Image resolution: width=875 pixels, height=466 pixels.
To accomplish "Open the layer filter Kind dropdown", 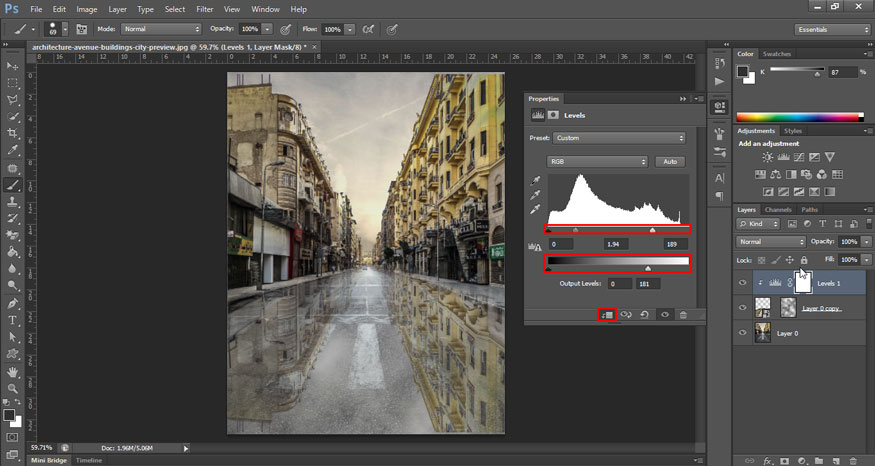I will 758,224.
